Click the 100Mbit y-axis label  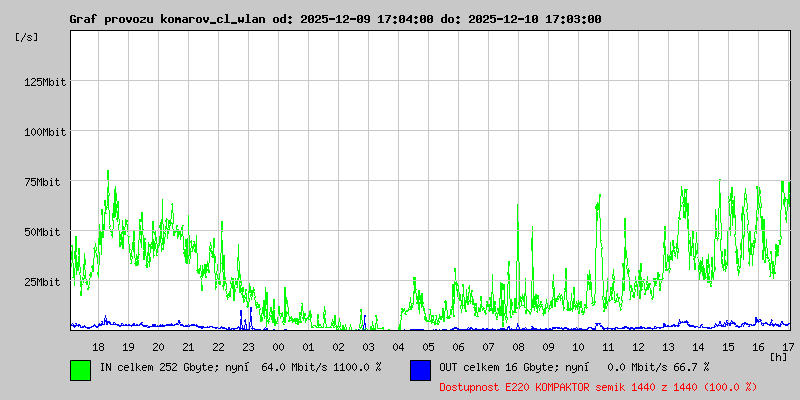(42, 132)
